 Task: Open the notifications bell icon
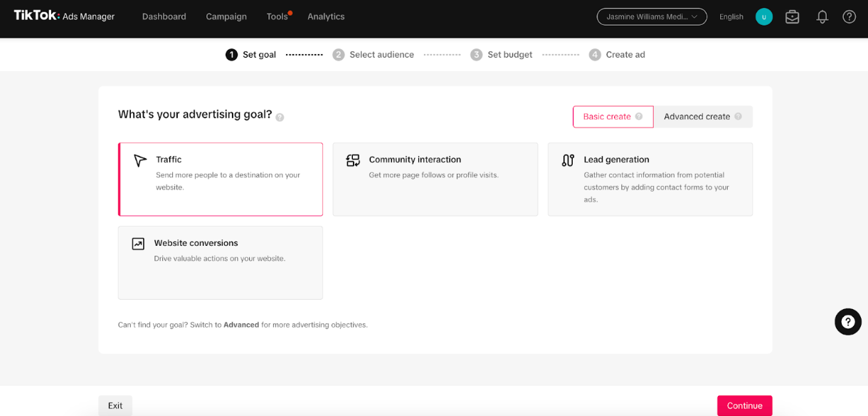(x=822, y=17)
